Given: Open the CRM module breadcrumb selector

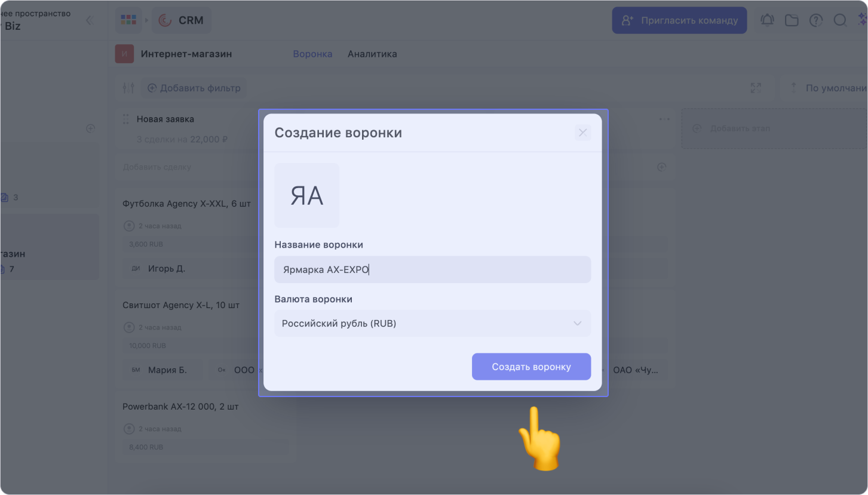Looking at the screenshot, I should pos(182,20).
